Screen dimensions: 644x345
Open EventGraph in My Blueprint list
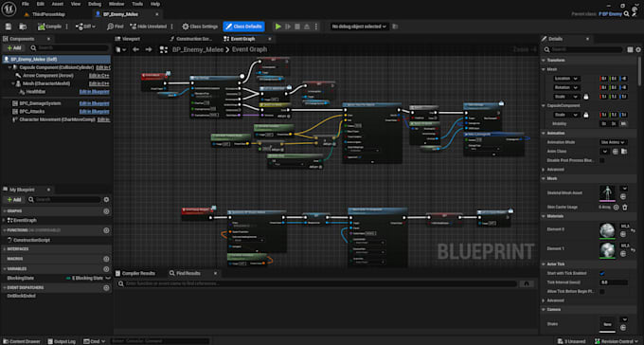point(25,221)
